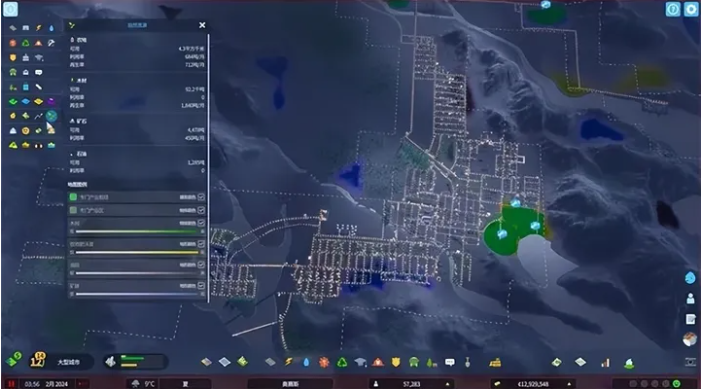Click the electricity info view lightning icon
702x389 pixels.
(x=39, y=28)
